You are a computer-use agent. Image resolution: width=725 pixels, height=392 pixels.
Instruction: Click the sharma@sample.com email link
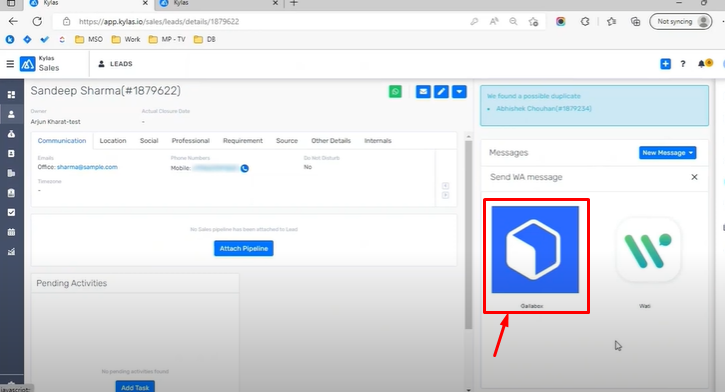(x=87, y=167)
